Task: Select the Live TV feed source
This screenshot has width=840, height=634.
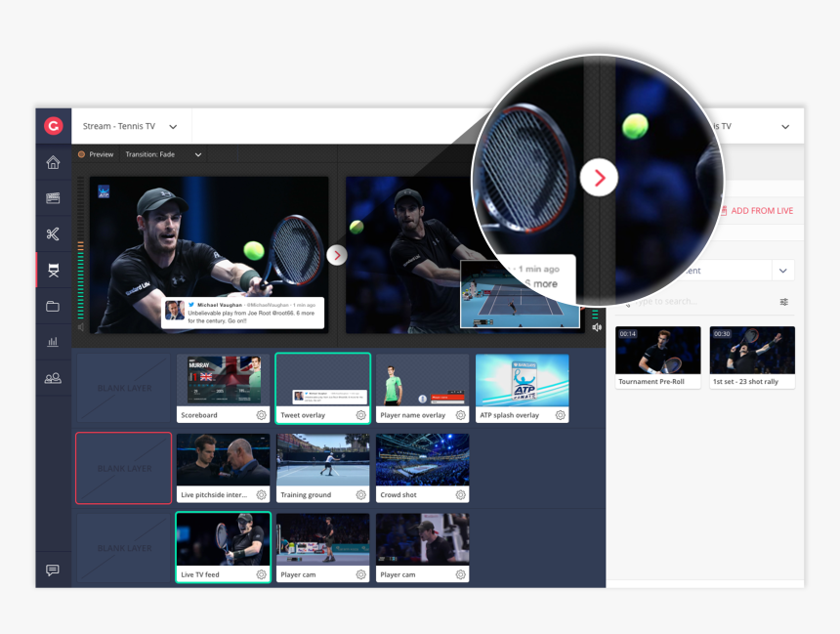Action: pos(224,547)
